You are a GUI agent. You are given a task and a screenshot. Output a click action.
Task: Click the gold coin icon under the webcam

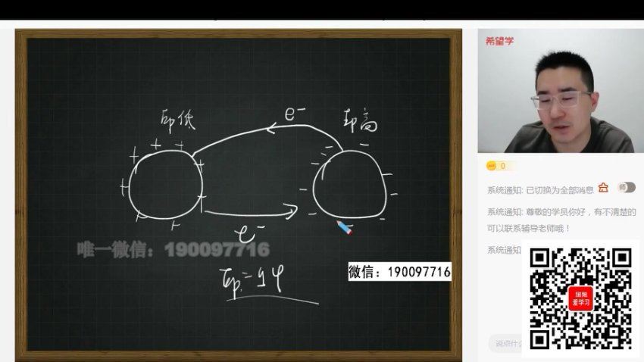click(492, 166)
